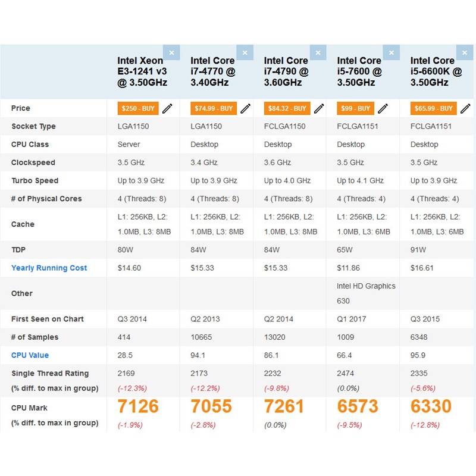Click the $84.32 - BUY button

click(287, 108)
